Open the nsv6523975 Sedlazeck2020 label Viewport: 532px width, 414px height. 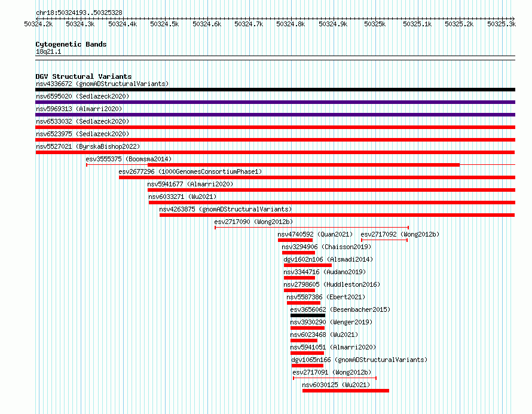82,134
